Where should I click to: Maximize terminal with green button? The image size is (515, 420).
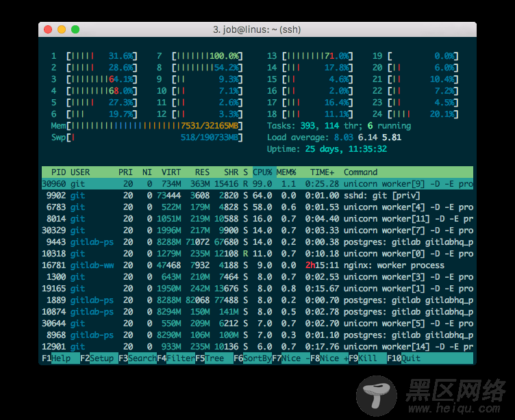[75, 29]
